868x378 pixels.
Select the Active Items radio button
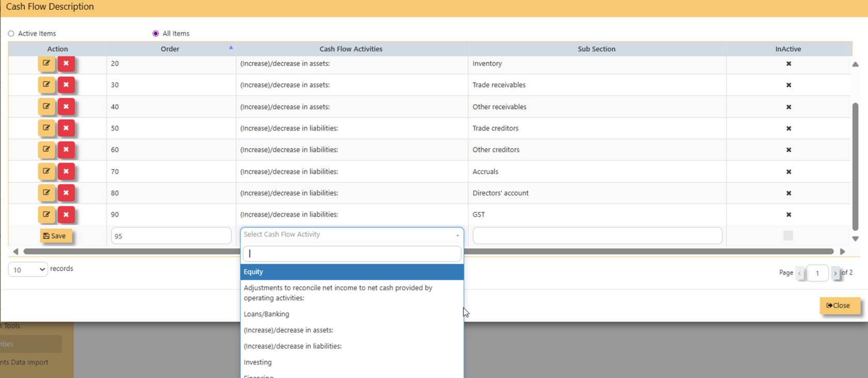tap(11, 34)
